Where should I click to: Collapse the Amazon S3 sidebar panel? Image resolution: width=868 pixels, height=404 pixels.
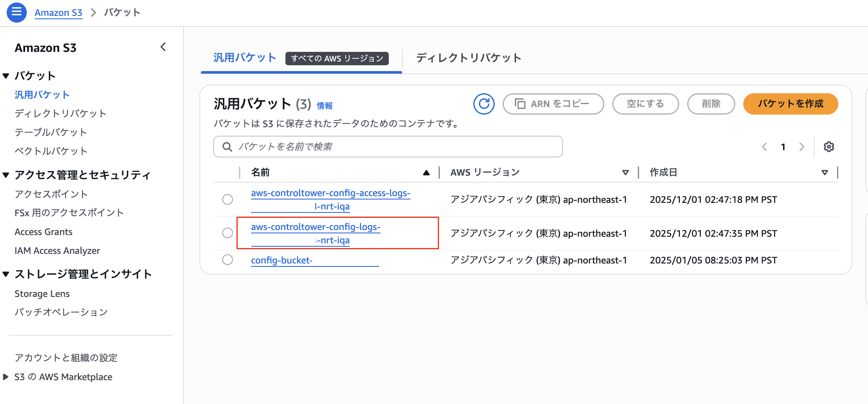click(x=163, y=47)
